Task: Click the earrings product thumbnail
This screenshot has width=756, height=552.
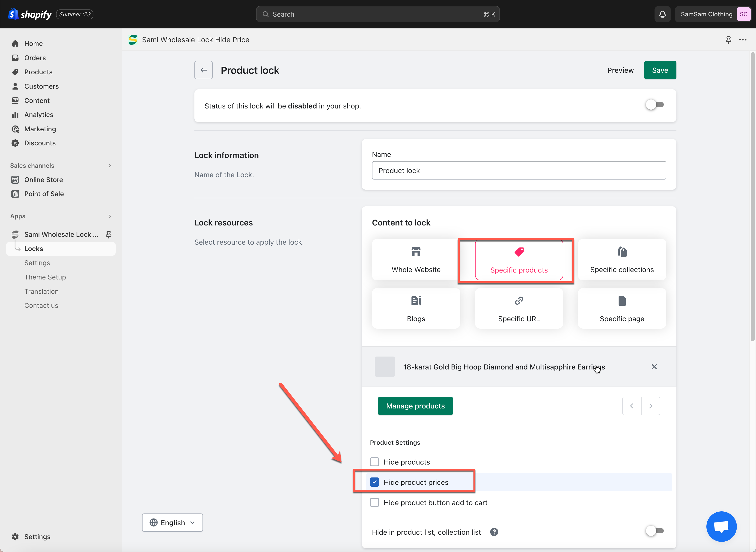Action: [385, 367]
